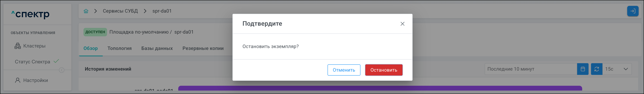Screen dimensions: 644x94
Task: Open the Базы данных tab
Action: click(157, 48)
